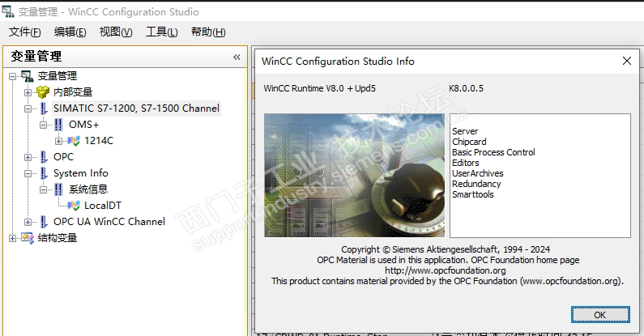Select Chipcard in the components list
Viewport: 644px width, 336px height.
pos(469,142)
